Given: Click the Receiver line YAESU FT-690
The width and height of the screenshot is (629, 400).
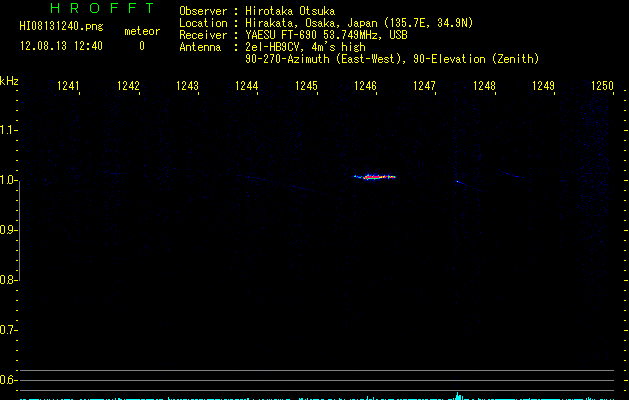Looking at the screenshot, I should (x=326, y=35).
